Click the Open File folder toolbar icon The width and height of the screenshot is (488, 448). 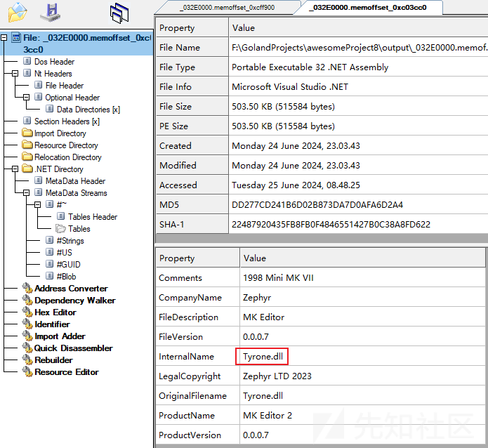point(17,13)
